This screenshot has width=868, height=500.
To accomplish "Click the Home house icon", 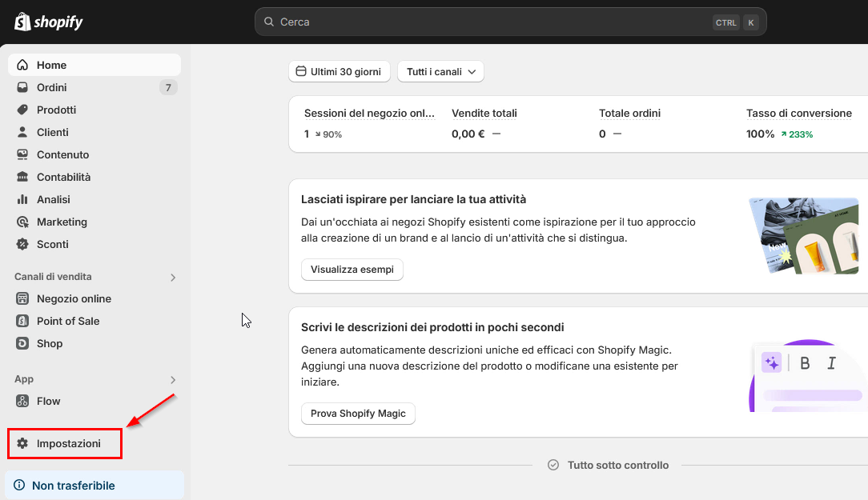I will pyautogui.click(x=22, y=65).
